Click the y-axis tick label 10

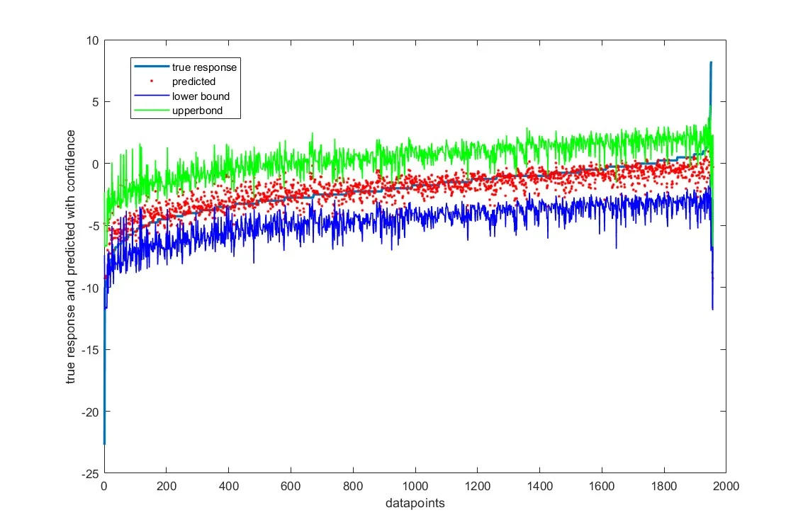93,40
